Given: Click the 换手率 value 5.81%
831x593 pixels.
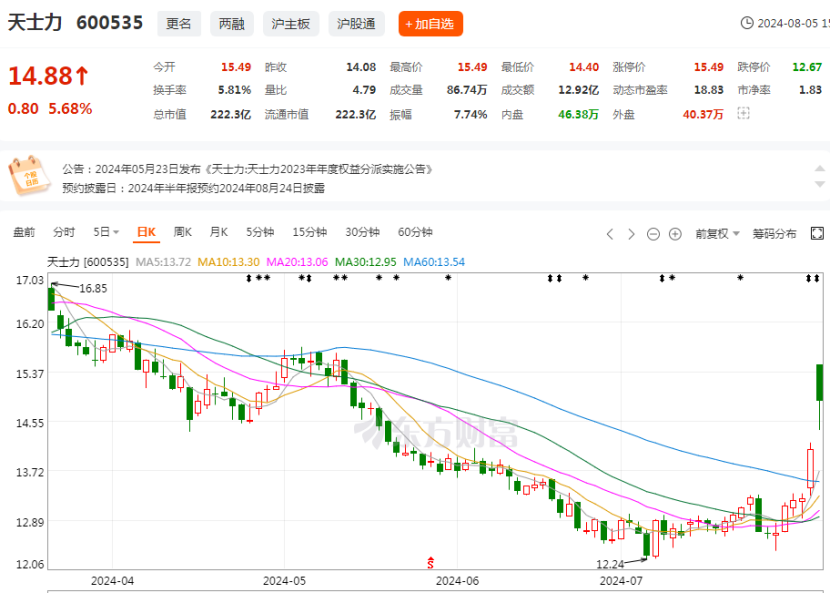Looking at the screenshot, I should coord(234,90).
